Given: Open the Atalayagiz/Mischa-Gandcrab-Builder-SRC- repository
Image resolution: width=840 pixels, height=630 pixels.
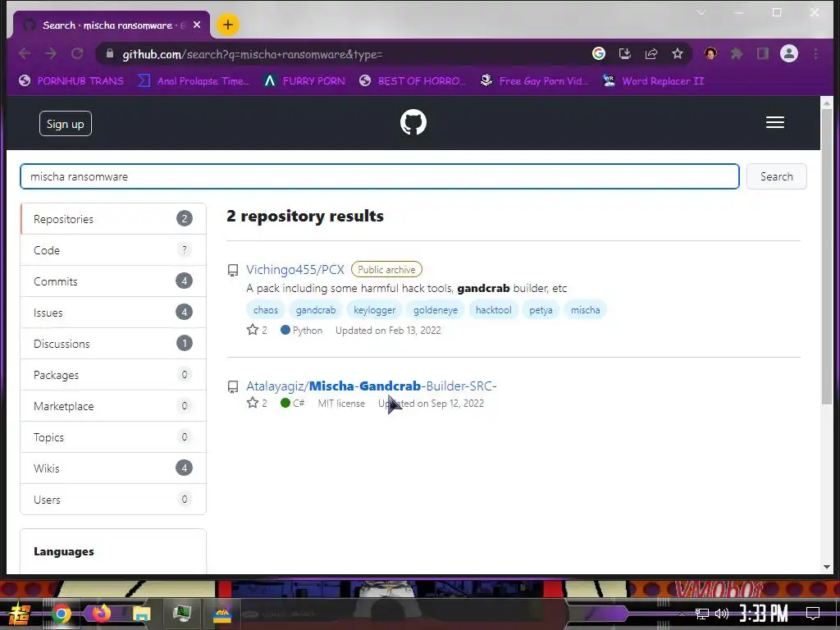Looking at the screenshot, I should 372,386.
